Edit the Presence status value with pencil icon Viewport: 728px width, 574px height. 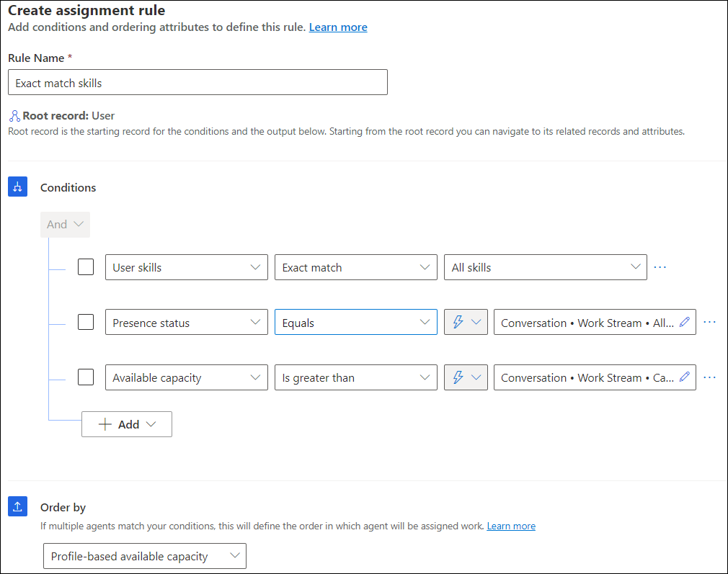point(684,322)
